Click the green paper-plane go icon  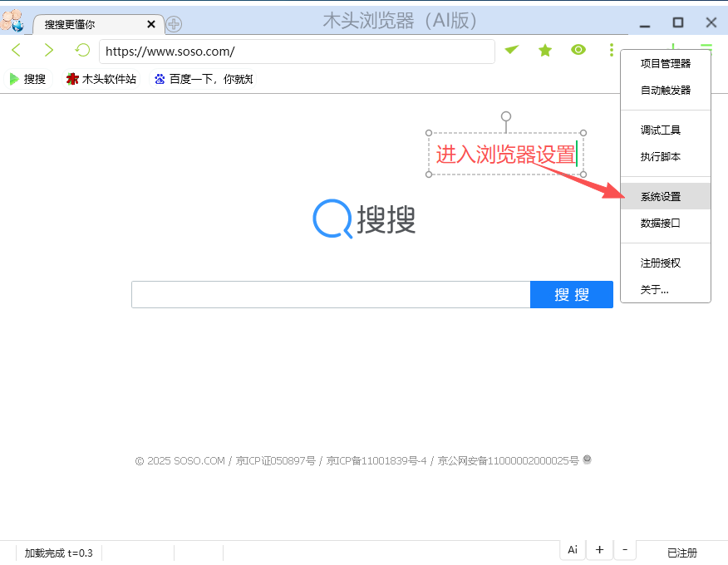(512, 50)
